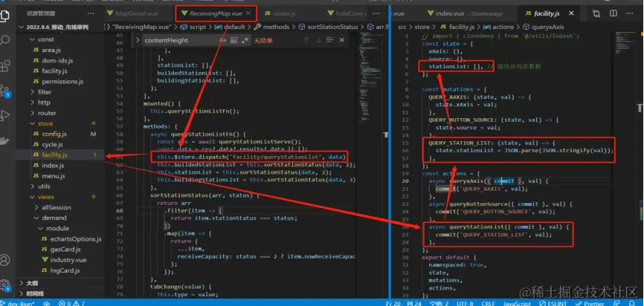Open the Extensions view in the activity bar
644x306 pixels.
[5, 65]
